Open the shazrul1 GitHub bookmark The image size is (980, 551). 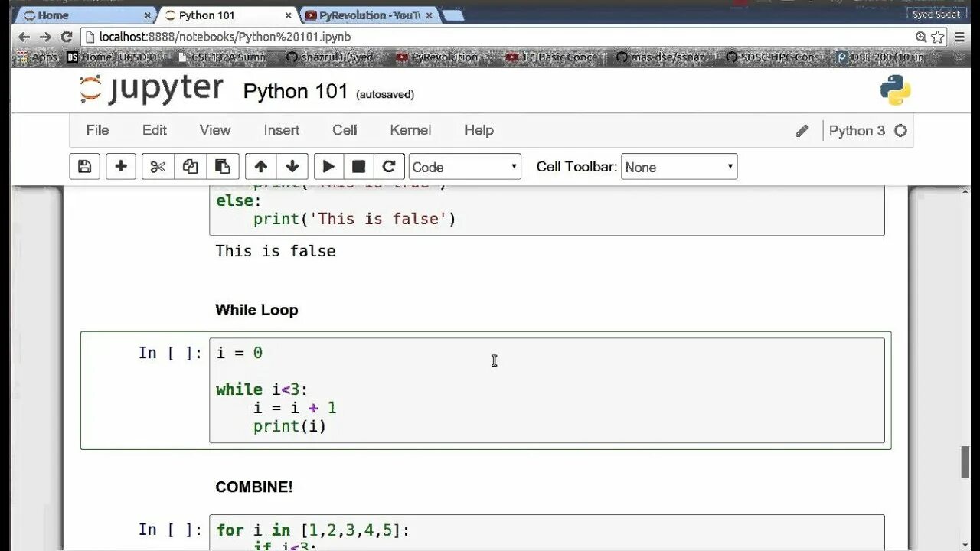330,57
